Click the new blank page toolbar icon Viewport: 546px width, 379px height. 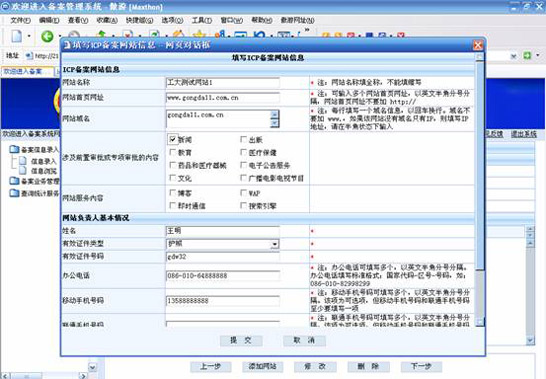(x=16, y=36)
